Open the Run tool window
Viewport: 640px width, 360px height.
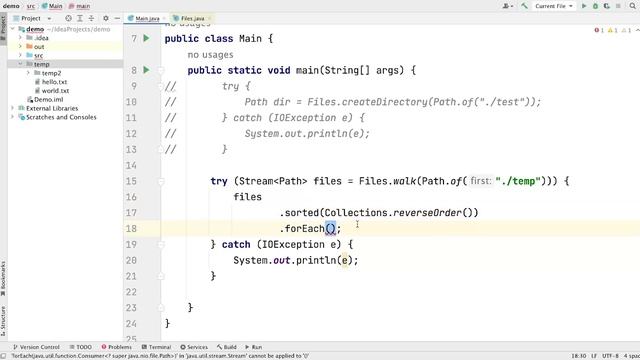tap(253, 347)
